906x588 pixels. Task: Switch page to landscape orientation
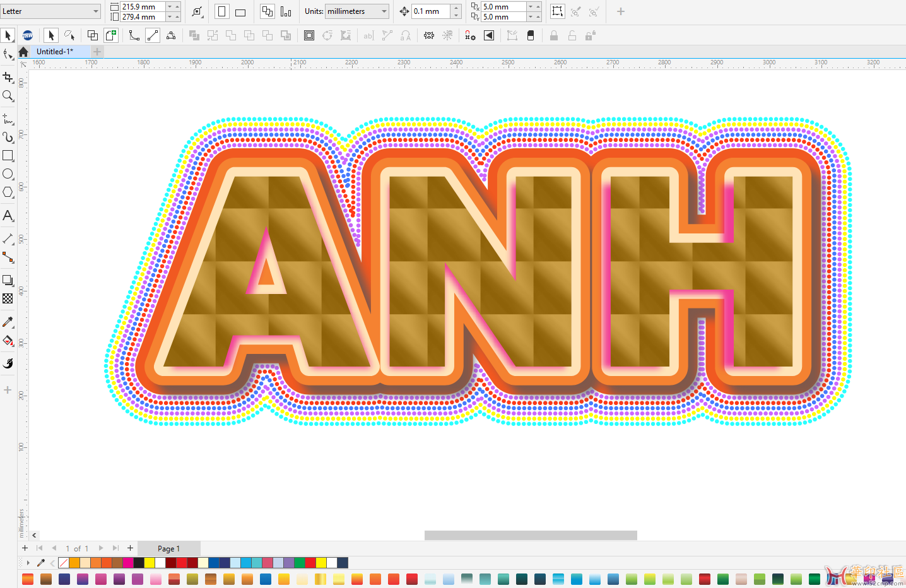(240, 11)
